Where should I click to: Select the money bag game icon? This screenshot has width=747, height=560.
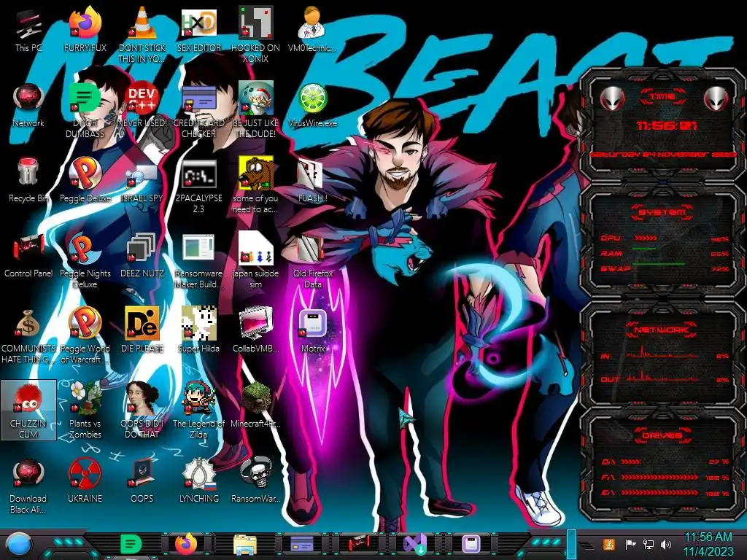(x=28, y=337)
